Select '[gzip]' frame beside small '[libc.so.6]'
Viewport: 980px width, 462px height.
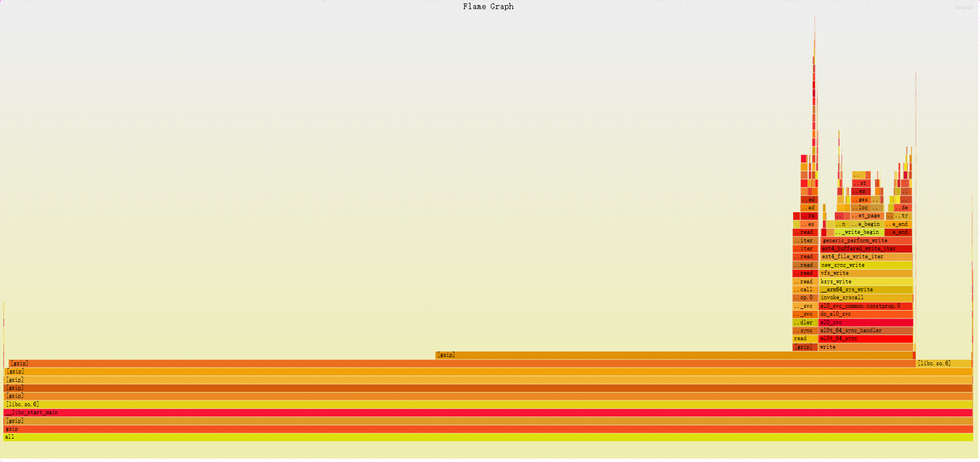click(462, 363)
